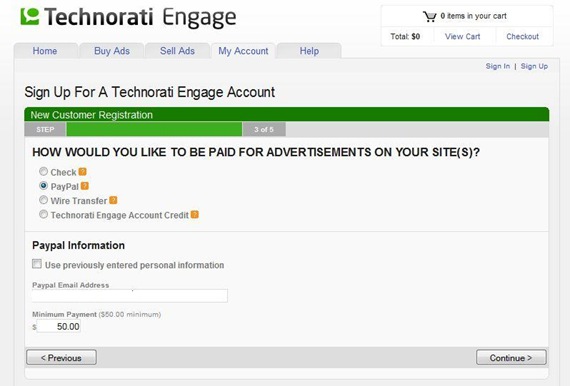Click the shopping cart icon
The width and height of the screenshot is (570, 386).
(x=429, y=16)
